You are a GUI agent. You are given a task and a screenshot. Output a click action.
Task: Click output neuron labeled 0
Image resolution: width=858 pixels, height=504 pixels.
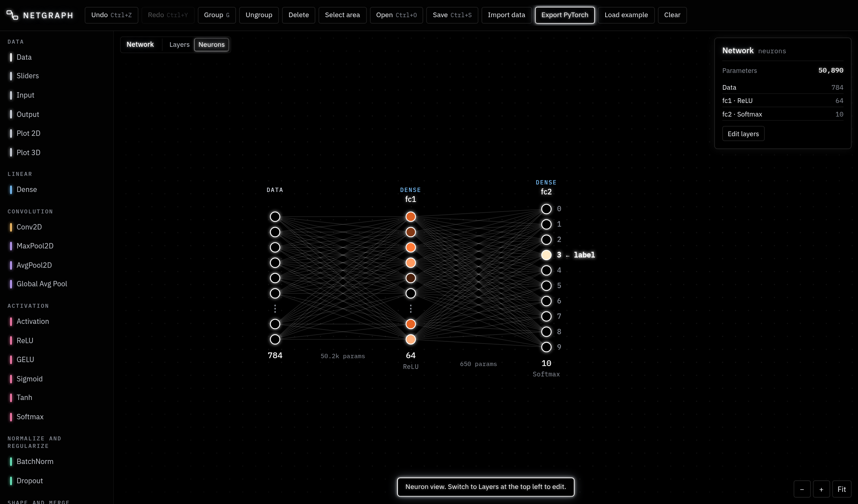point(546,209)
